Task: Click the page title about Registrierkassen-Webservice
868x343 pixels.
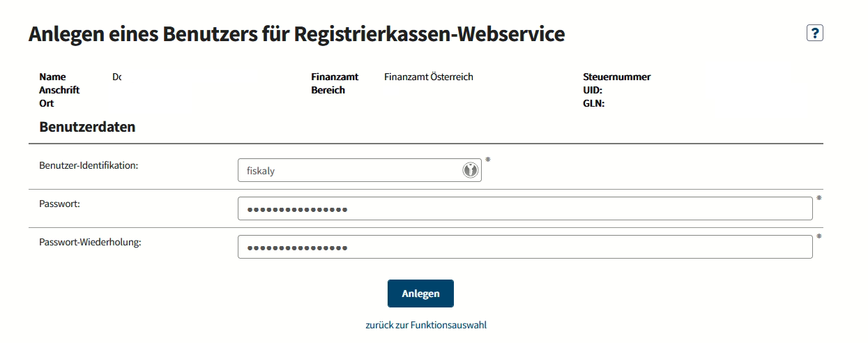Action: pyautogui.click(x=296, y=33)
